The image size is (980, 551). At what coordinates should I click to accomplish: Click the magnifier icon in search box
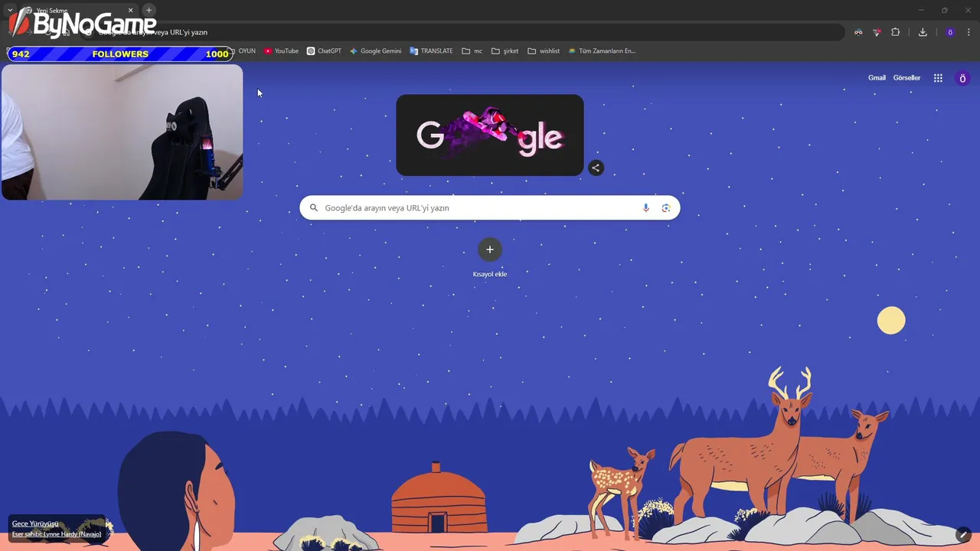click(x=314, y=207)
